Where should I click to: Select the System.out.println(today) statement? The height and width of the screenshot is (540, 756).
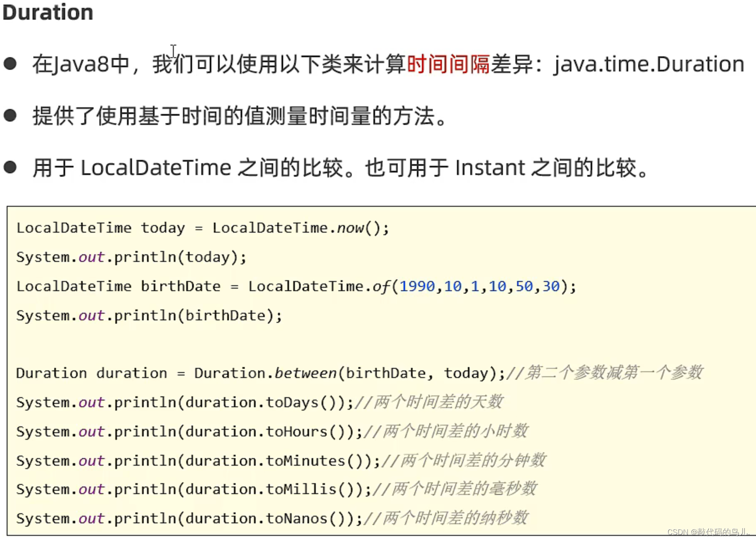[131, 257]
